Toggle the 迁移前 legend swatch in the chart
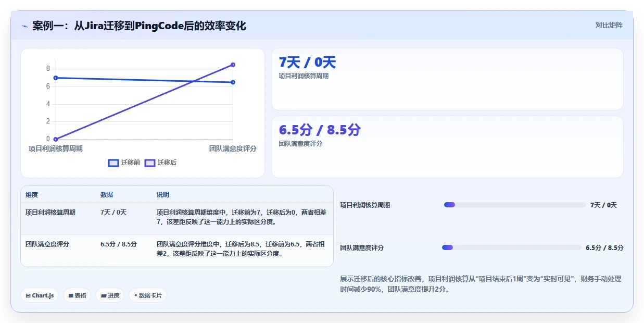This screenshot has width=644, height=323. (113, 163)
